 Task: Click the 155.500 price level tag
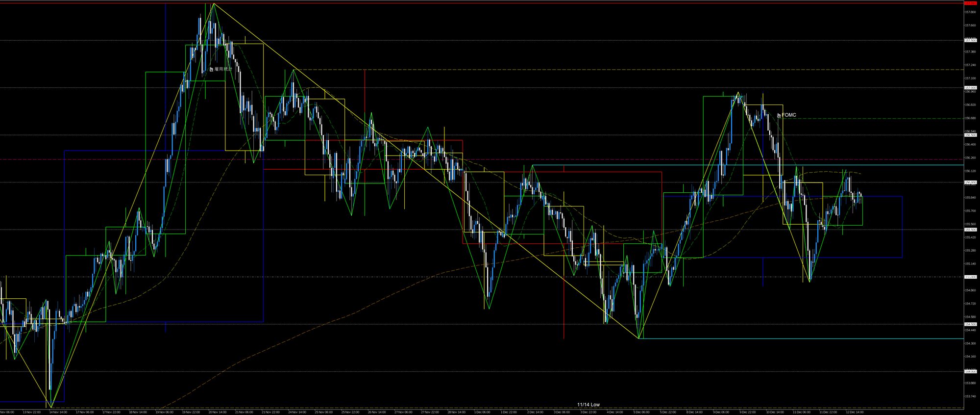coord(970,230)
